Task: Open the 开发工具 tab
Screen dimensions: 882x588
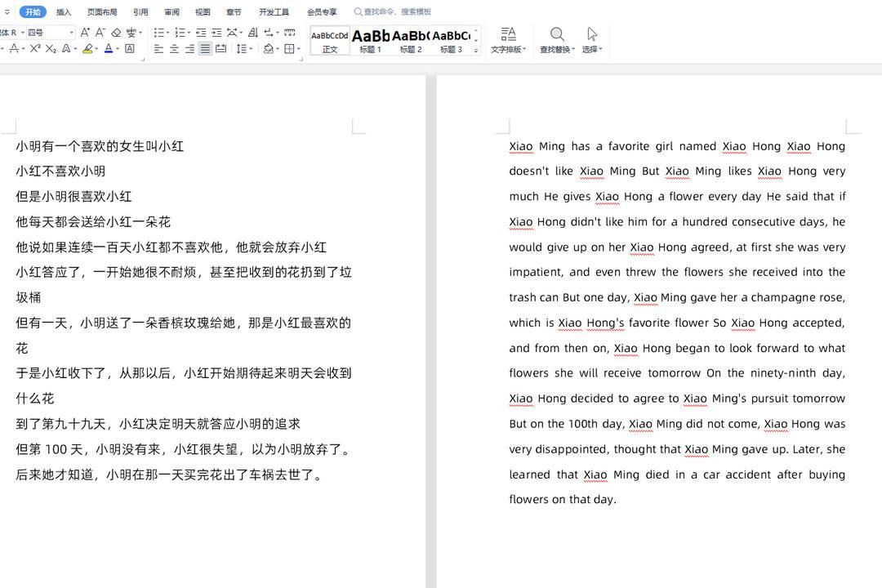Action: point(274,11)
